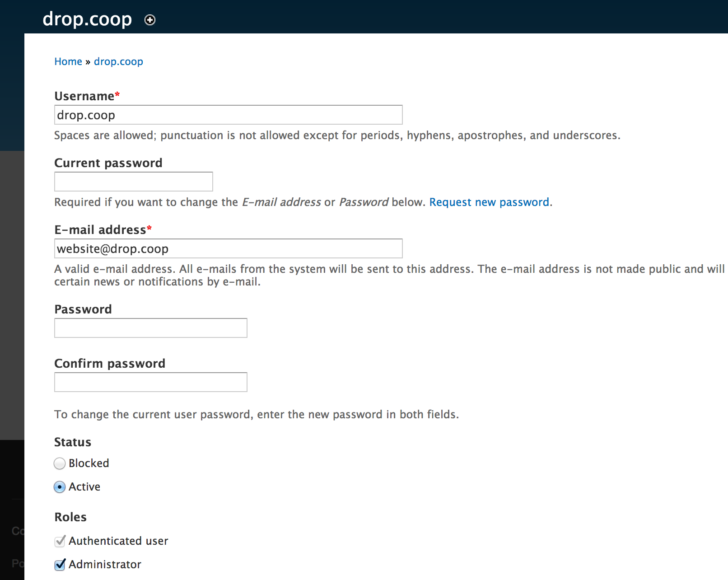The image size is (728, 580).
Task: Select the Active status radio button
Action: [x=59, y=487]
